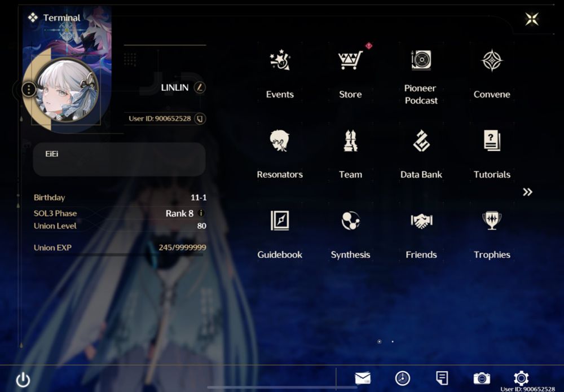The height and width of the screenshot is (392, 564).
Task: Edit the LINLIN name with pencil icon
Action: click(200, 87)
